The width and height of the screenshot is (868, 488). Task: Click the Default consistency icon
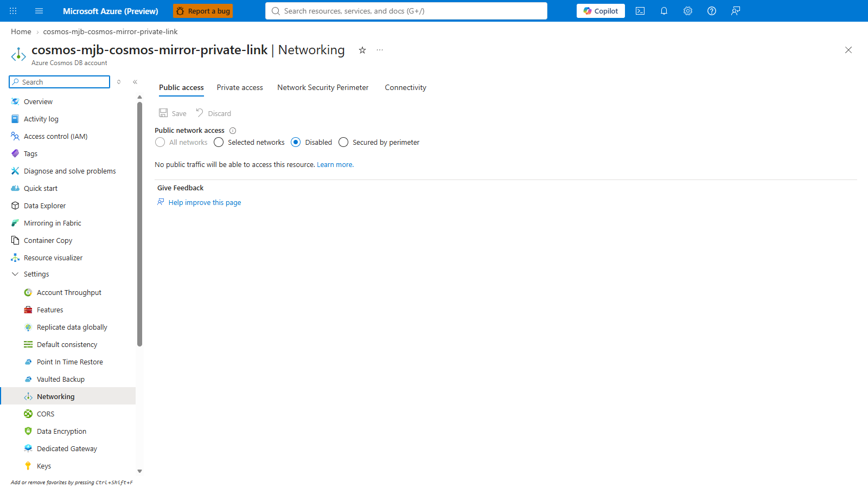[28, 344]
